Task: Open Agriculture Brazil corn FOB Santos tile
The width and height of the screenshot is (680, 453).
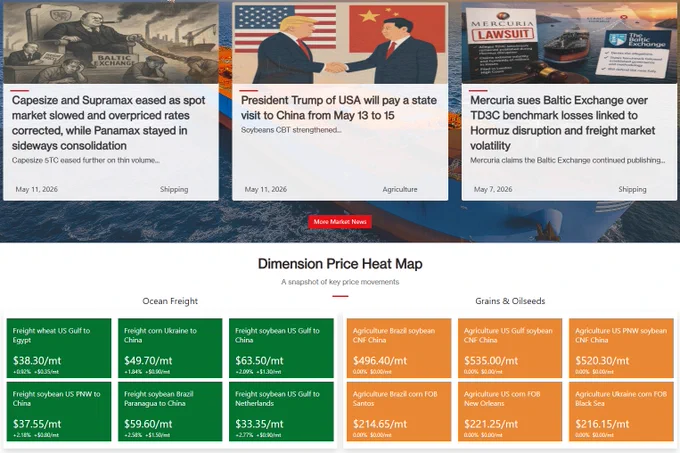Action: 399,411
